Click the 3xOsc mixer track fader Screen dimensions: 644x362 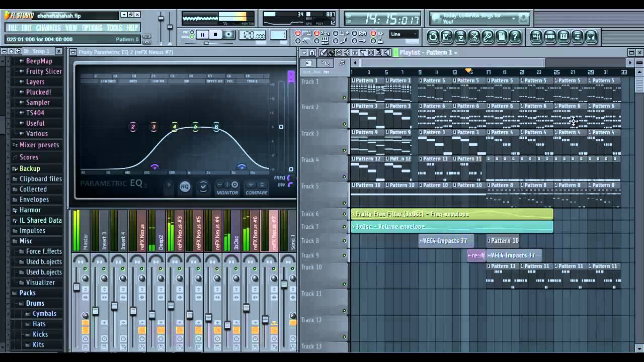tap(227, 325)
